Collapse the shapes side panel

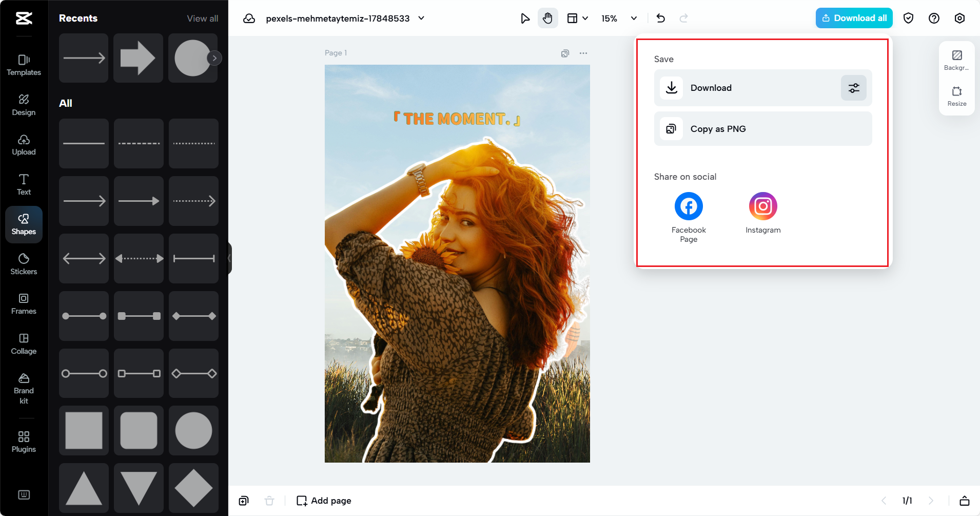[x=230, y=258]
